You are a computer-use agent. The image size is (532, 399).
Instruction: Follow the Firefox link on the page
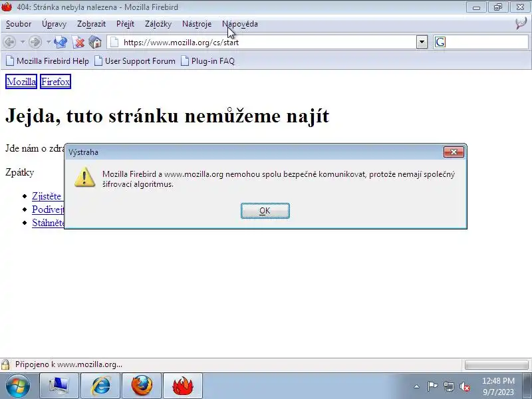pyautogui.click(x=55, y=82)
